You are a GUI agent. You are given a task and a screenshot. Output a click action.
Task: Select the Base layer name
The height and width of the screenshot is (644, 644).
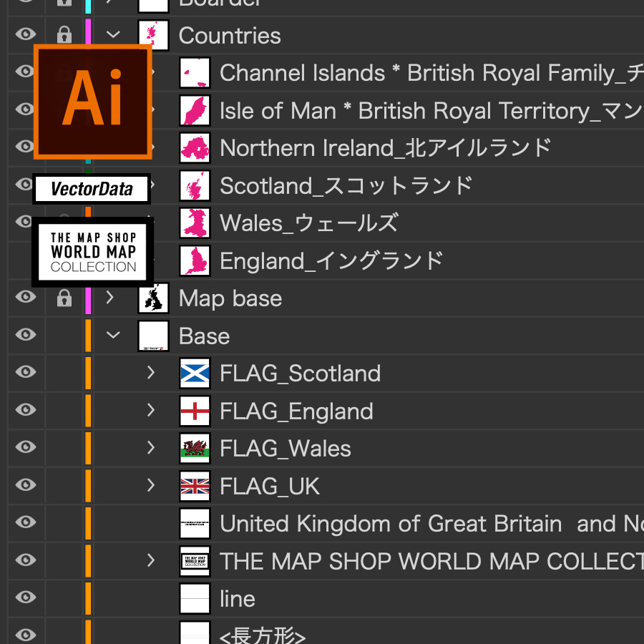(204, 336)
